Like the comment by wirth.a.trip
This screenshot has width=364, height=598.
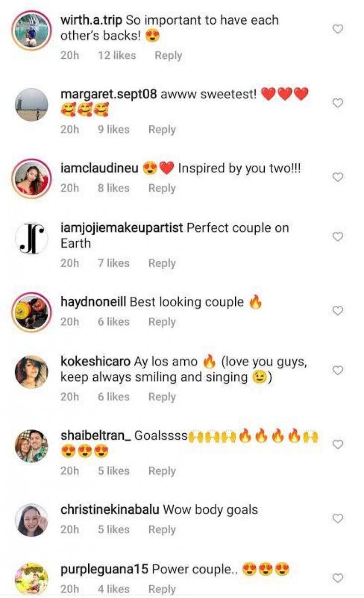338,29
